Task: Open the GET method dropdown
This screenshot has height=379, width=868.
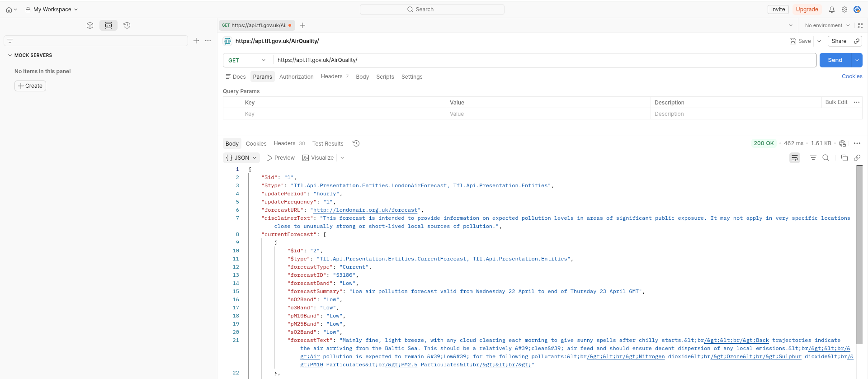Action: (x=247, y=60)
